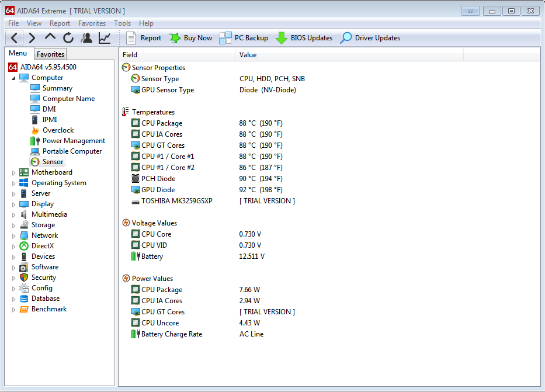Screen dimensions: 545x392
Task: Click the Buy Now button
Action: (190, 38)
